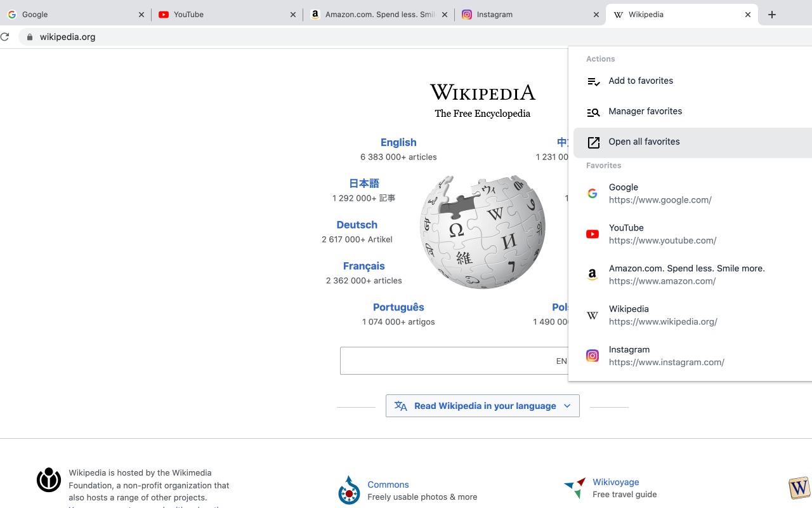
Task: Switch to the YouTube tab
Action: 227,15
